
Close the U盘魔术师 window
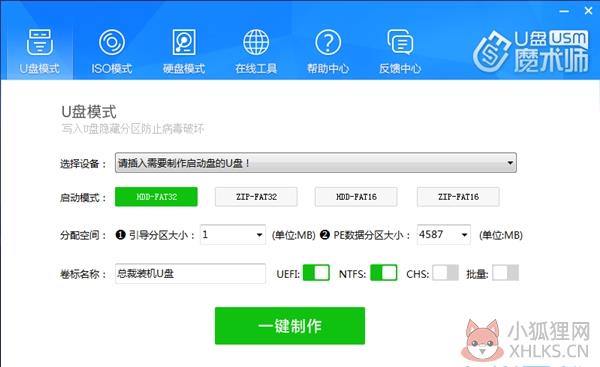coord(589,11)
